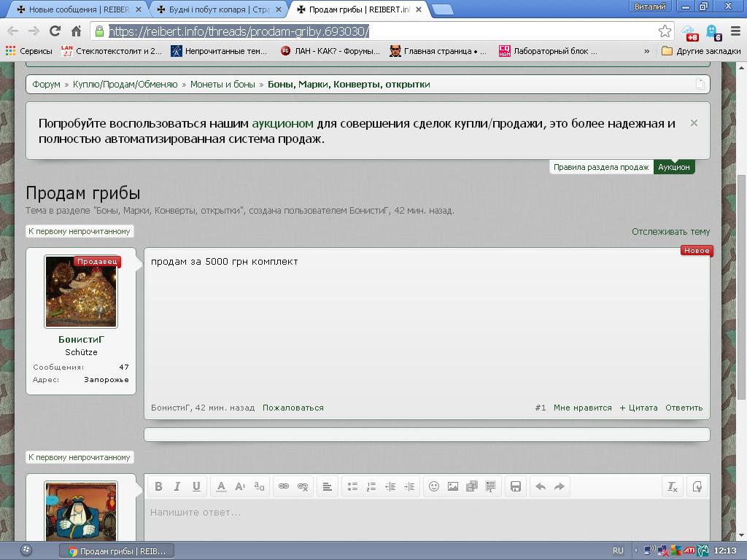Click 'Мне нравится' on the first post
Screen dimensions: 747x560
(582, 408)
